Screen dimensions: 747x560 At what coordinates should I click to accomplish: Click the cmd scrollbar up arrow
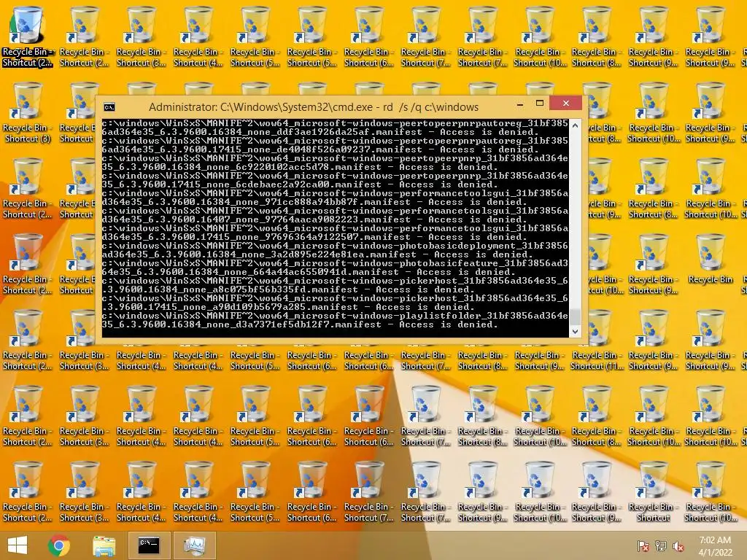coord(575,125)
